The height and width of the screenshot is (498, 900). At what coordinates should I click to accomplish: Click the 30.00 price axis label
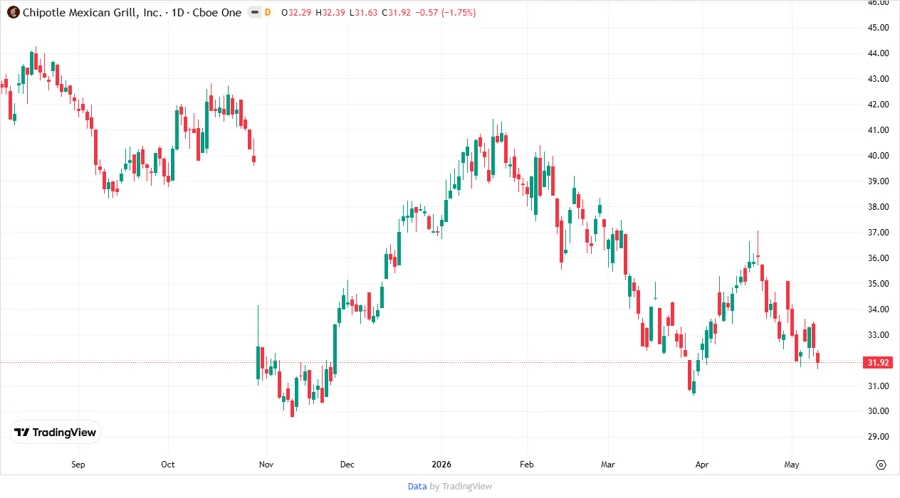point(878,411)
